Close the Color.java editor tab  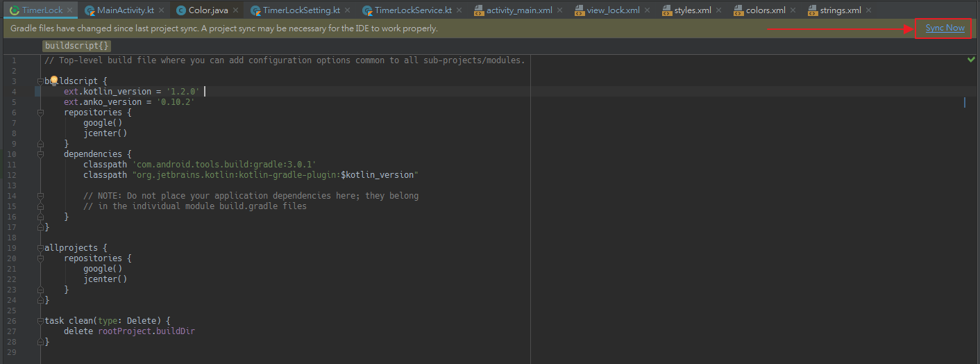[235, 10]
